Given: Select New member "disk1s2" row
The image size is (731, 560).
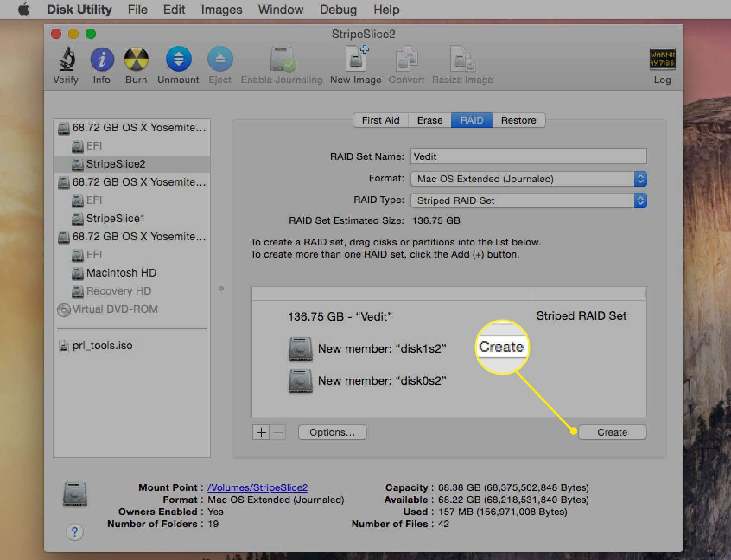Looking at the screenshot, I should (x=449, y=349).
